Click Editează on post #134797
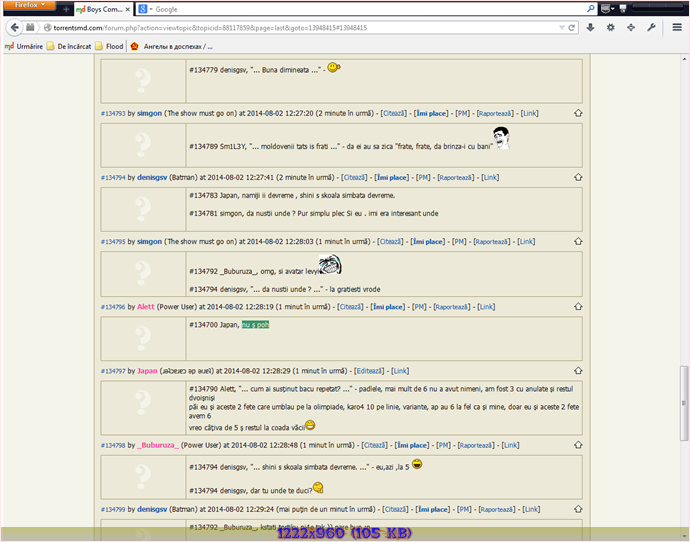 tap(369, 371)
